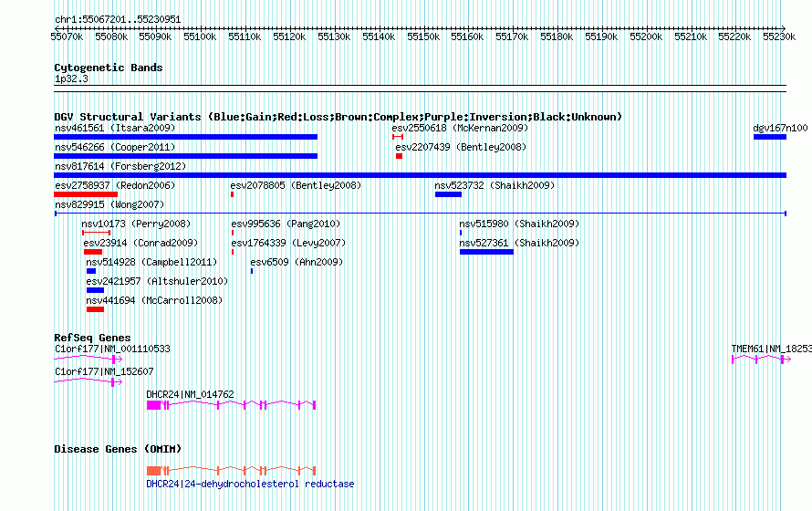Viewport: 812px width, 511px height.
Task: Click the Disease Genes (OMIM) track title
Action: tap(118, 449)
